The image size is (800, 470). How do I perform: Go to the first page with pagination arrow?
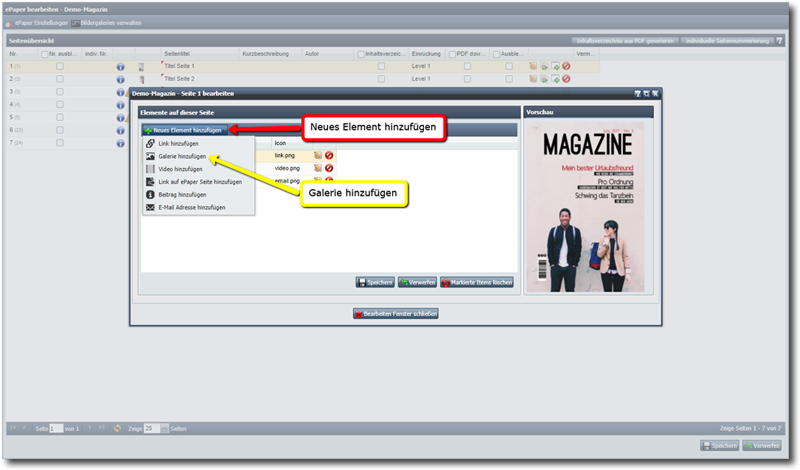click(13, 428)
